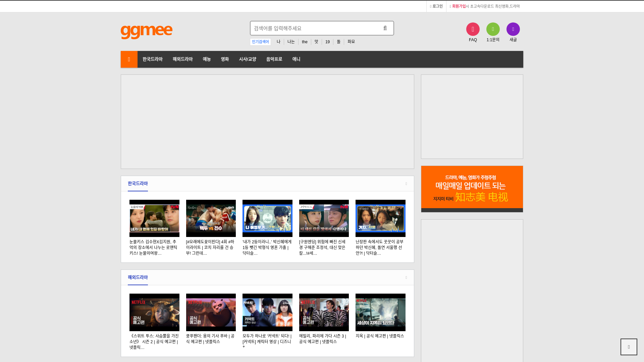Screen dimensions: 644x362
Task: Open the 1:1문의 green icon
Action: [x=493, y=29]
